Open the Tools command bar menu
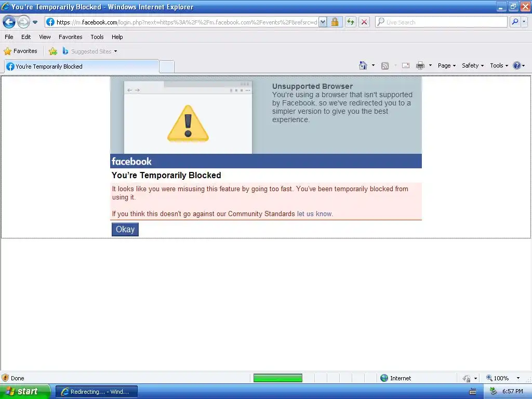Viewport: 532px width, 399px height. 499,65
